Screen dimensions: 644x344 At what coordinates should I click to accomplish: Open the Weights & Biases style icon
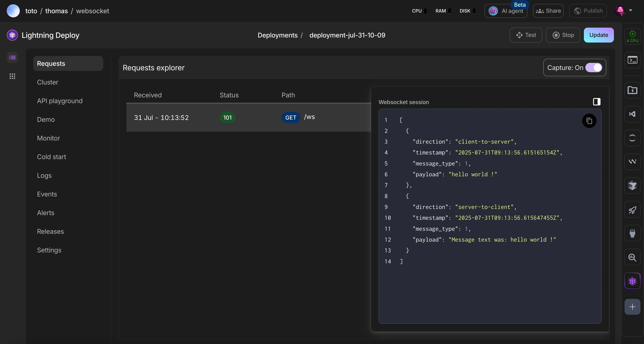[x=632, y=162]
